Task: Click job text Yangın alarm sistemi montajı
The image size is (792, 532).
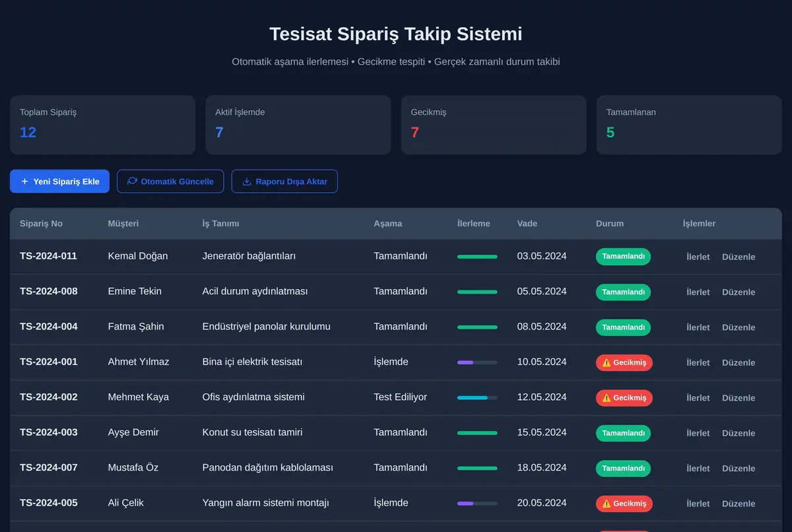Action: 265,503
